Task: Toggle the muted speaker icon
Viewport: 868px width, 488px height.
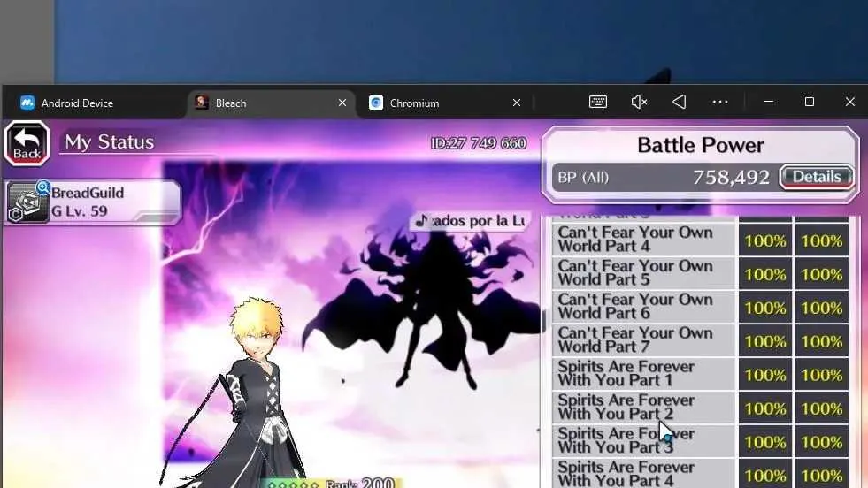Action: click(639, 102)
